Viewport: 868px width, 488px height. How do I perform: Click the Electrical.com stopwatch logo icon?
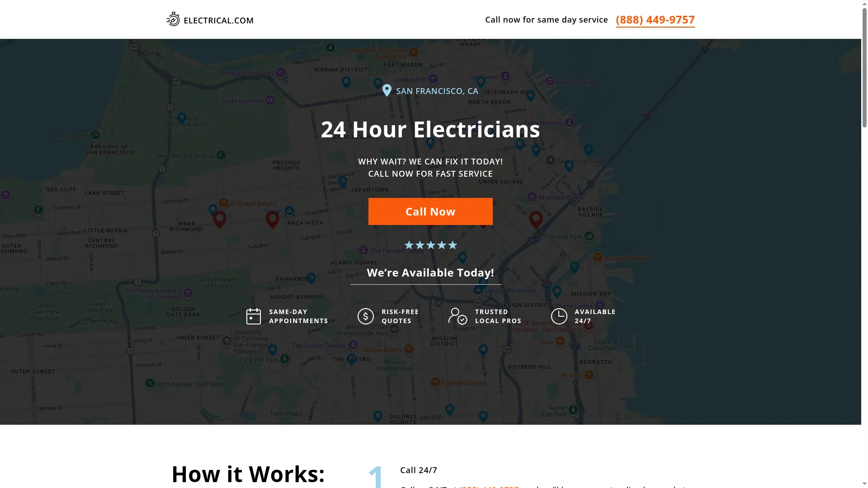[x=173, y=19]
